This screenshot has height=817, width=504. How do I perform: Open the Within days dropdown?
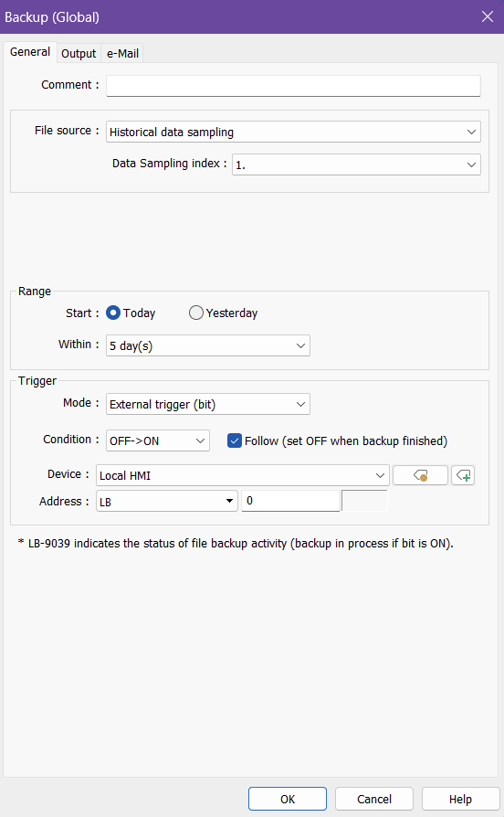pos(208,345)
